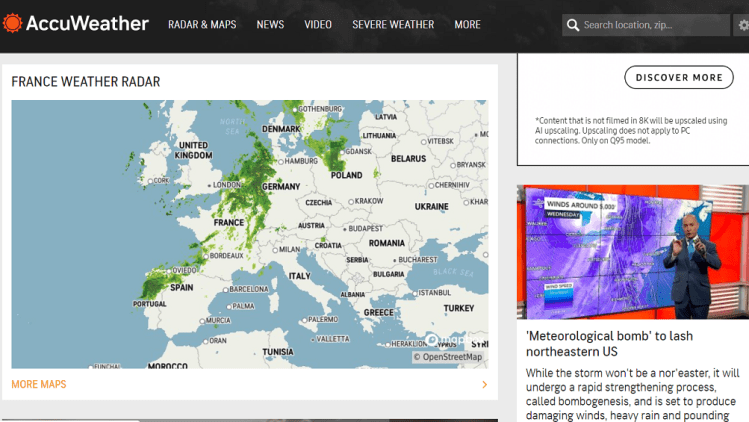Go to the News section
The image size is (749, 422).
270,24
